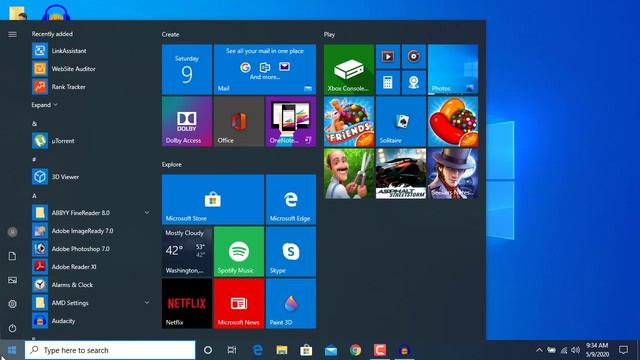Open Pictures from Start sidebar
This screenshot has height=360, width=640.
tap(12, 280)
